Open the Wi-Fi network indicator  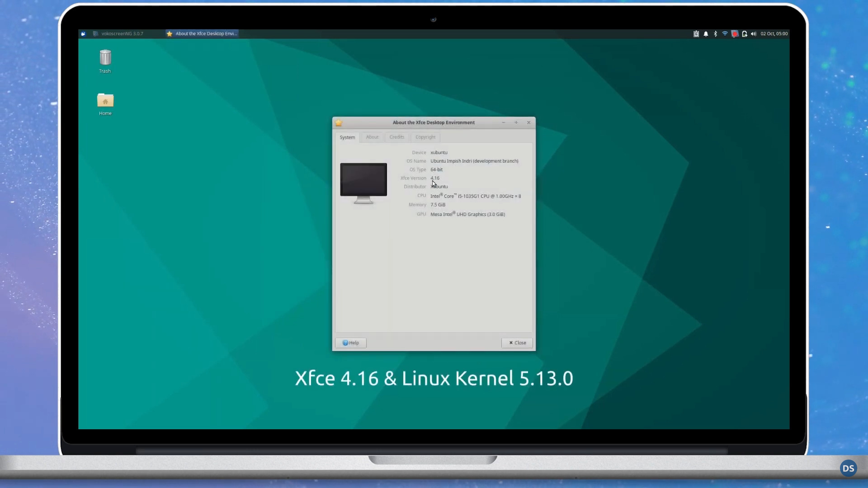tap(725, 33)
